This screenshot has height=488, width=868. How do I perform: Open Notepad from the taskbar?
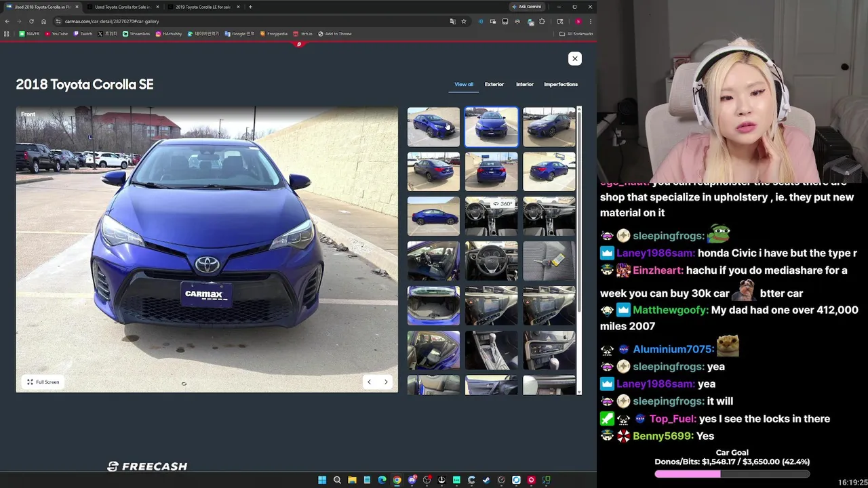click(367, 480)
